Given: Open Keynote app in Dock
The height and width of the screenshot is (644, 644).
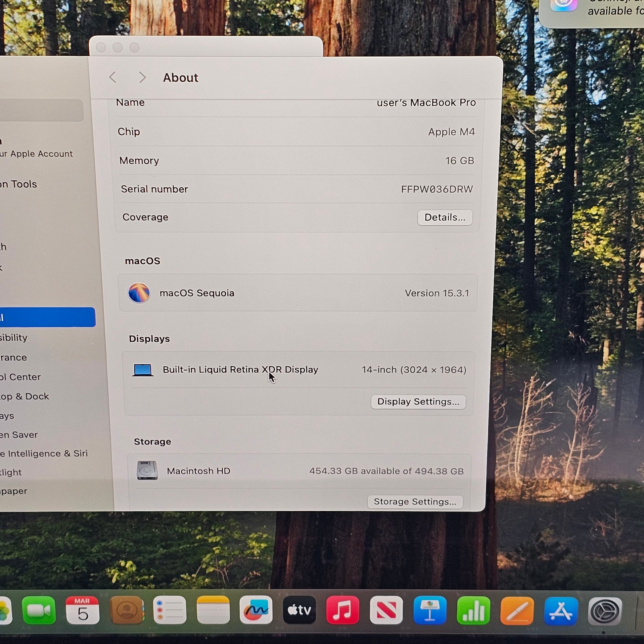Looking at the screenshot, I should point(430,610).
